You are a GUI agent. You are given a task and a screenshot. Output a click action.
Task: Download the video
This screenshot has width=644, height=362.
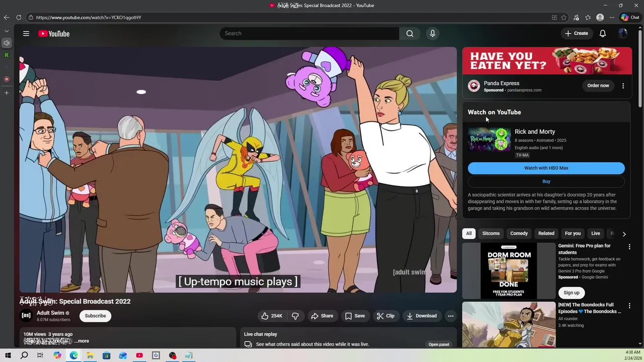point(422,316)
